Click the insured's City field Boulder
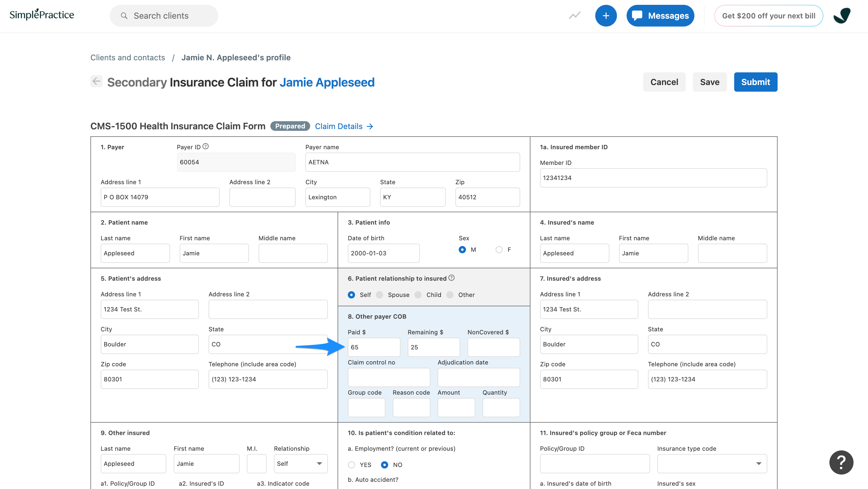The image size is (868, 489). [589, 344]
